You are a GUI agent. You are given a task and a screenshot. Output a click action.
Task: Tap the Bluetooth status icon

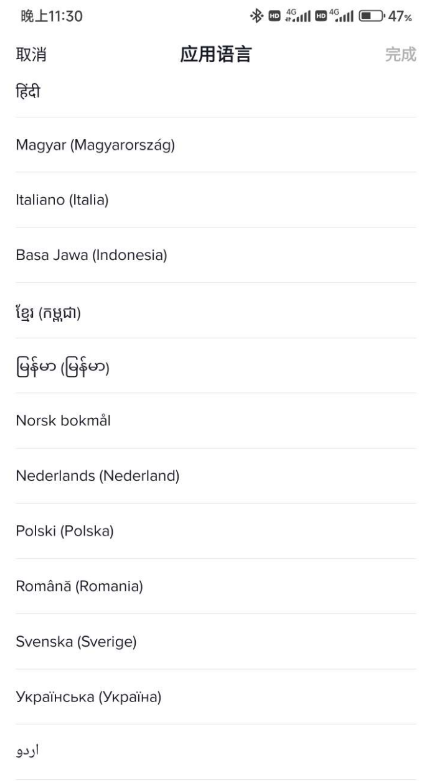tap(256, 16)
